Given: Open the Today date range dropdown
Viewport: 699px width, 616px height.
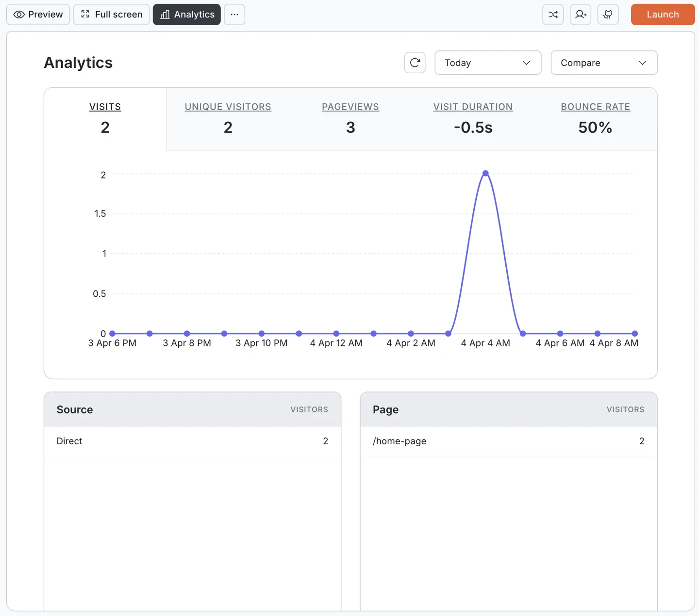Looking at the screenshot, I should pos(487,63).
